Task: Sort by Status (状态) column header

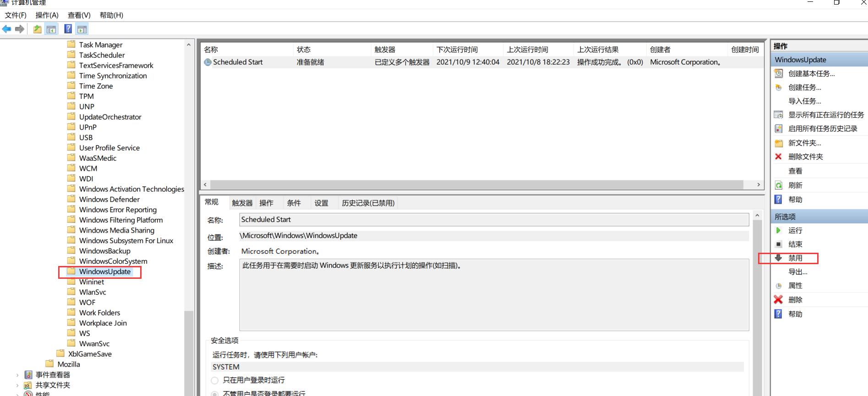Action: coord(332,49)
